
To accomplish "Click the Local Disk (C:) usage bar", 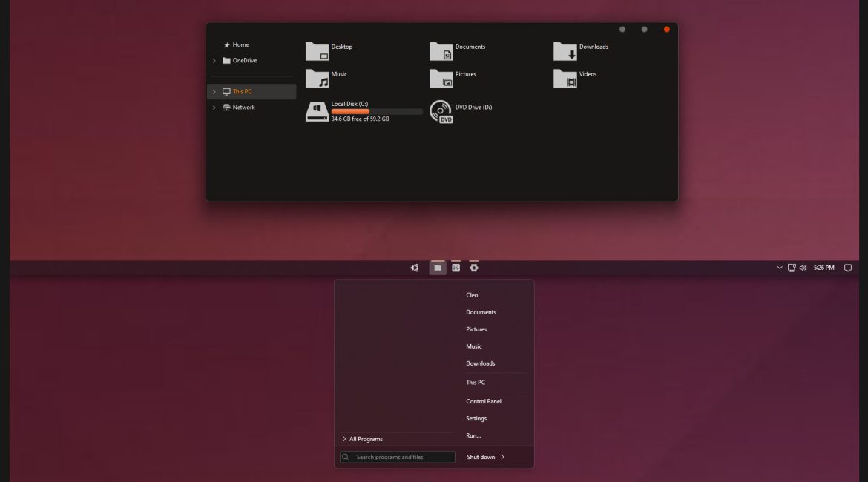I will [x=376, y=111].
